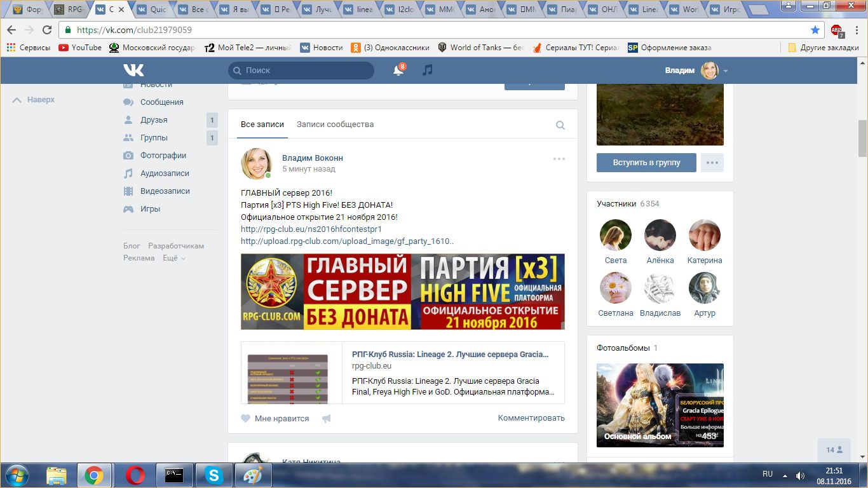Switch to Записи сообщества tab

[x=335, y=125]
